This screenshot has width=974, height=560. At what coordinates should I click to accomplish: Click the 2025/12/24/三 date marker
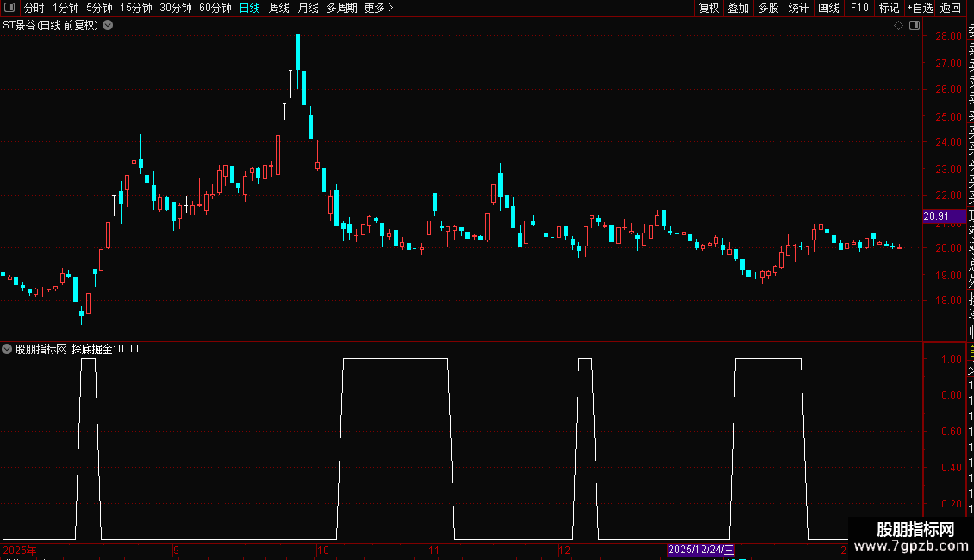tap(701, 550)
